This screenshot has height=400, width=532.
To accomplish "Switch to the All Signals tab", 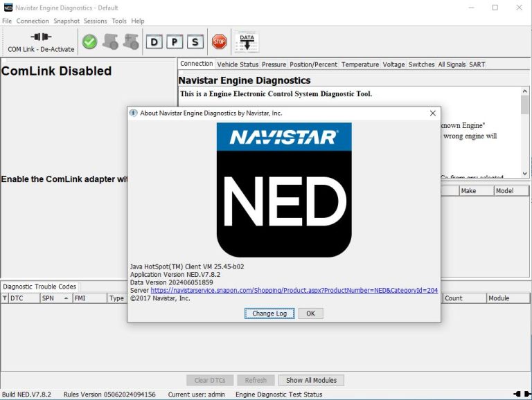I will click(452, 64).
